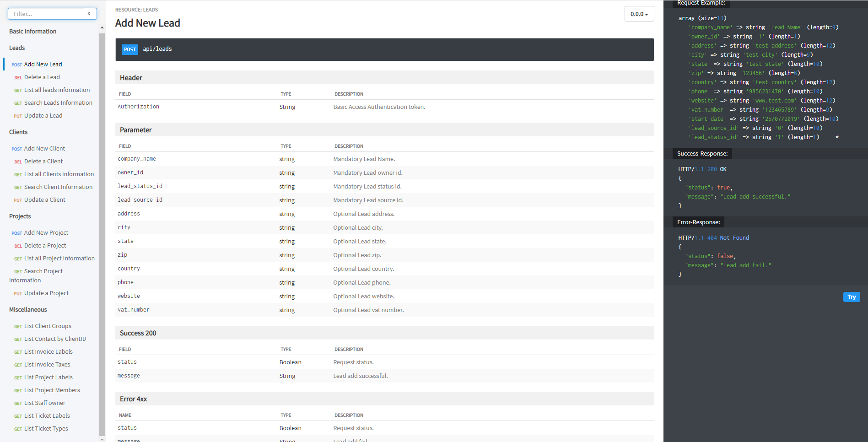The image size is (868, 442).
Task: Click 'Lead add fail.' message in error response
Action: click(745, 265)
